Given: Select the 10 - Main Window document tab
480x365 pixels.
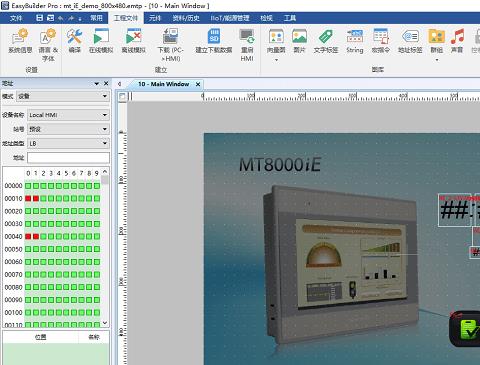Looking at the screenshot, I should pos(164,84).
